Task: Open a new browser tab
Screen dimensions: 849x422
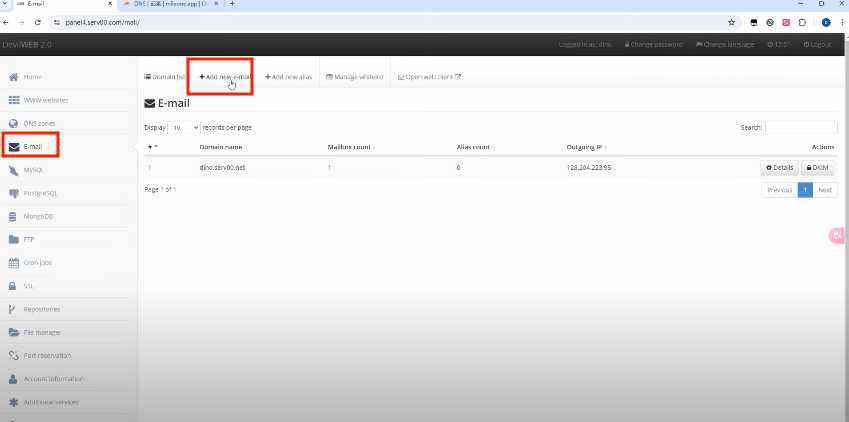Action: [232, 4]
